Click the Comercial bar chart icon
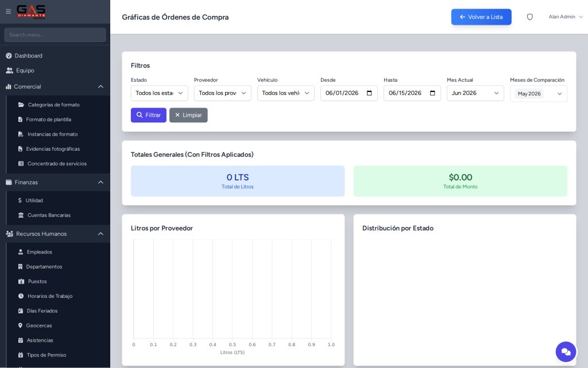The height and width of the screenshot is (368, 588). (x=8, y=86)
